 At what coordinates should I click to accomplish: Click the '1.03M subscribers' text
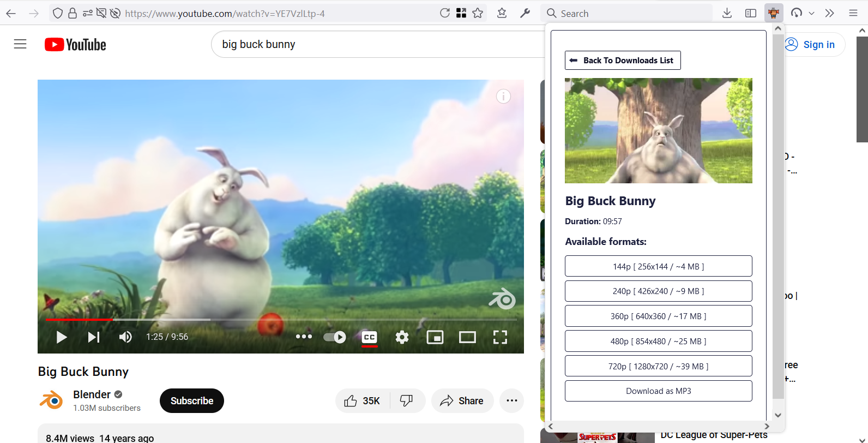(107, 408)
